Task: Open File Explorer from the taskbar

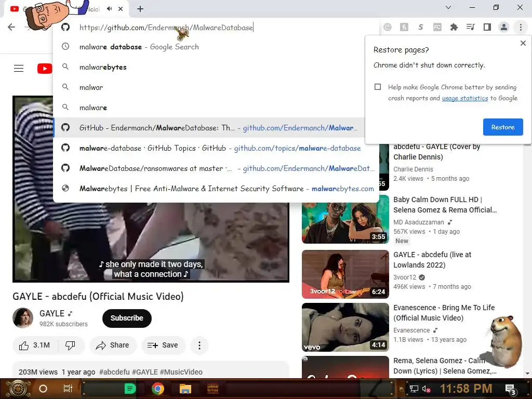Action: (x=185, y=389)
